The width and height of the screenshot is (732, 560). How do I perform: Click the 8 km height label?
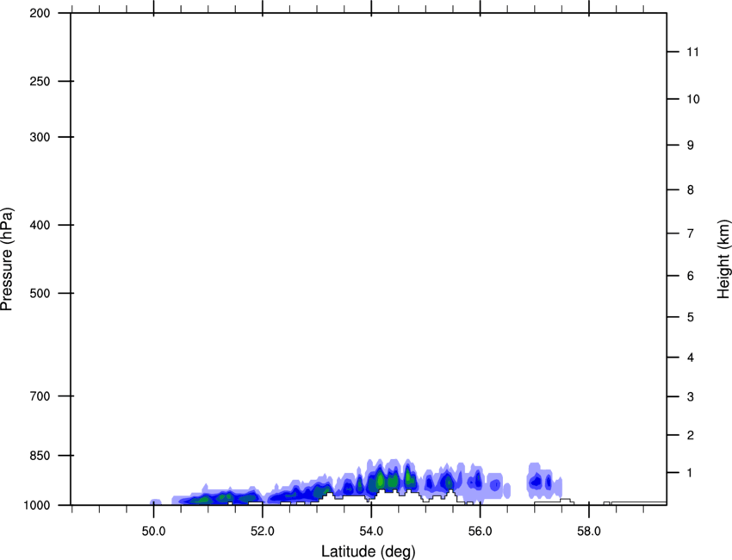click(690, 190)
